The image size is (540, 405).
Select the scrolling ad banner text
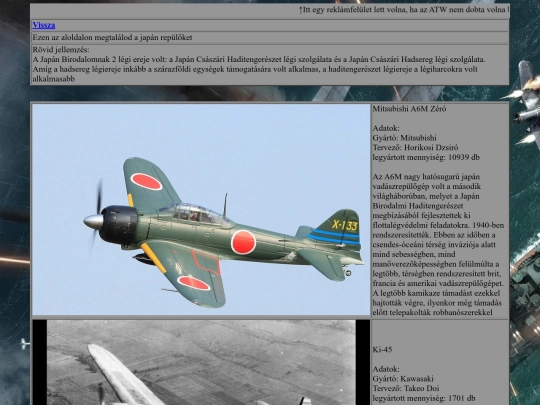click(x=404, y=10)
